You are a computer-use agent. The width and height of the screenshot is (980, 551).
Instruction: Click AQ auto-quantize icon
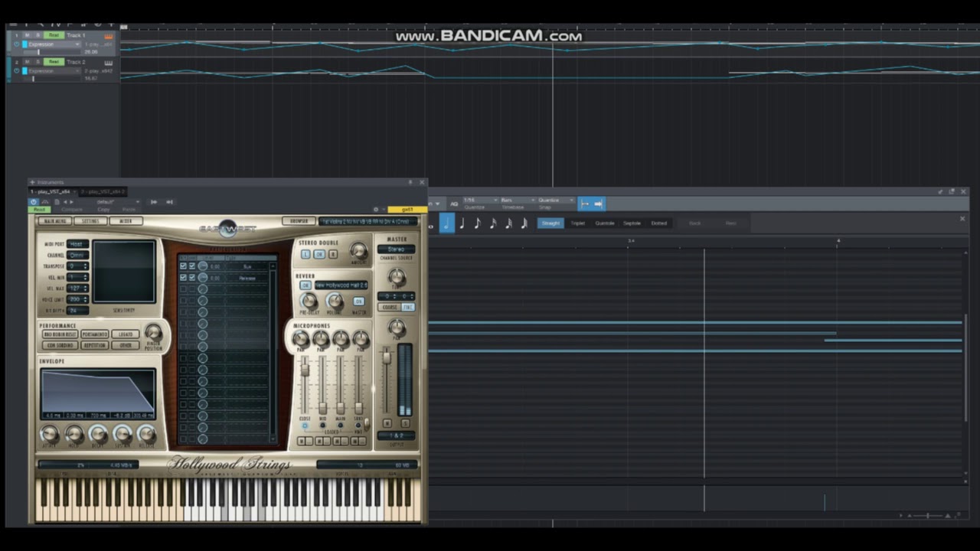pos(454,204)
